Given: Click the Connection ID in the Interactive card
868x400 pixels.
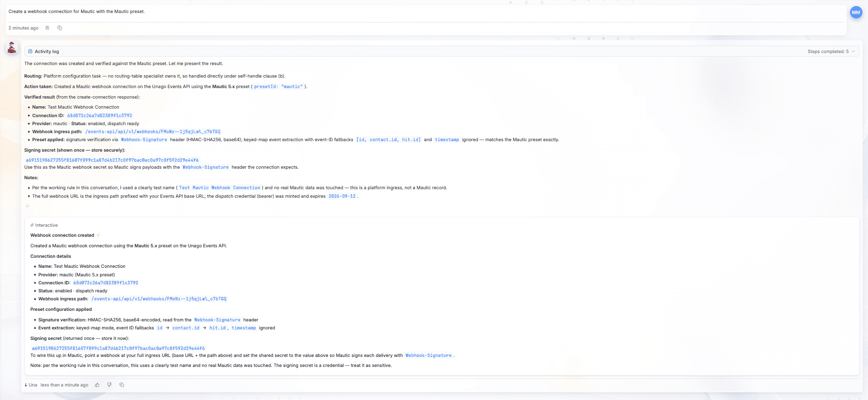Looking at the screenshot, I should [x=105, y=283].
